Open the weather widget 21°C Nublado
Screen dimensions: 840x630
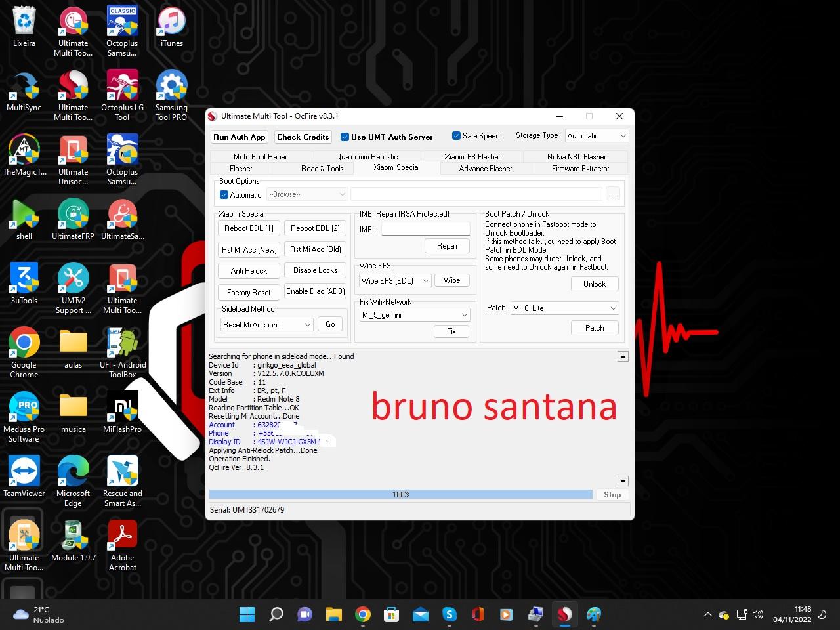[x=39, y=615]
